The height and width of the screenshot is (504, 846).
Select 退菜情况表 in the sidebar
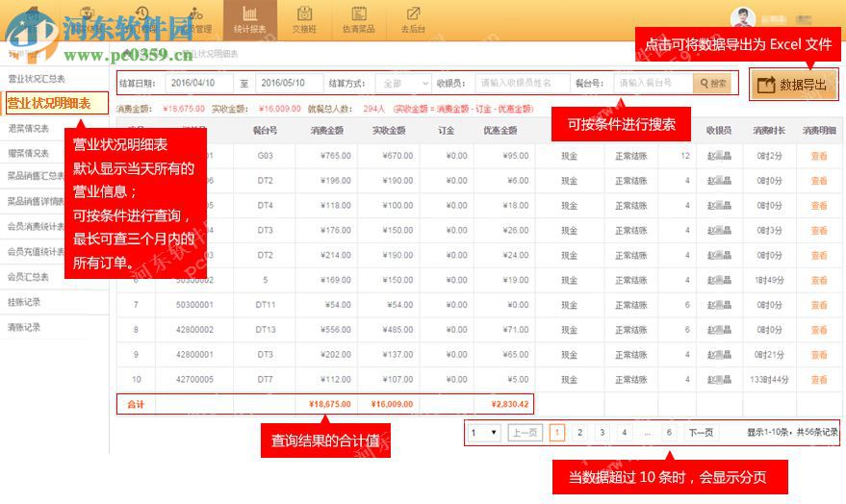[29, 128]
